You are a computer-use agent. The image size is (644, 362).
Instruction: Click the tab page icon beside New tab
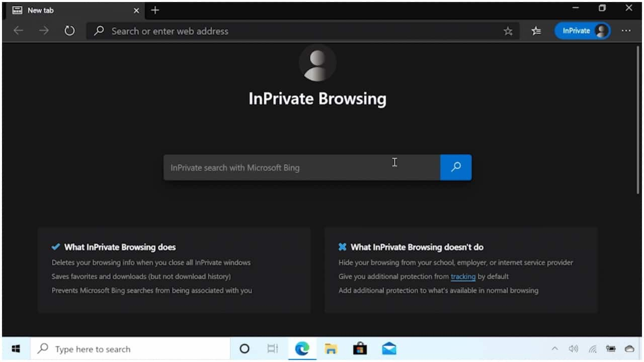pyautogui.click(x=17, y=10)
